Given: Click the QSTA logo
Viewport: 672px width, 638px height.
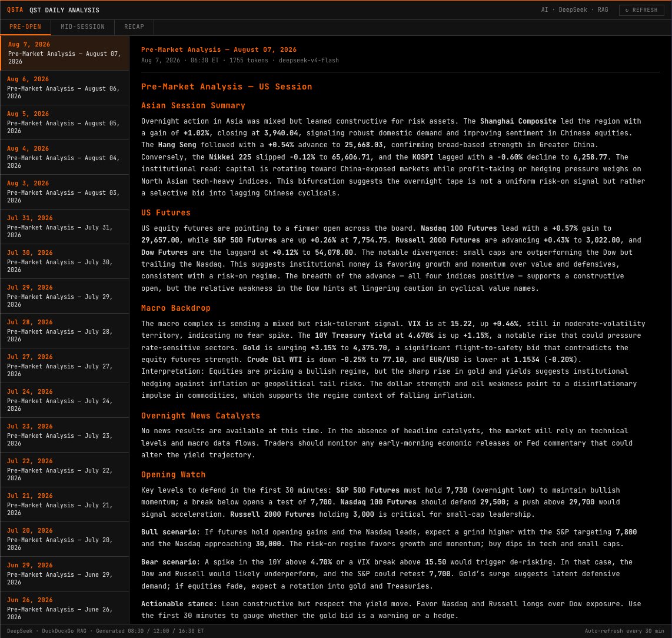Looking at the screenshot, I should pyautogui.click(x=15, y=10).
